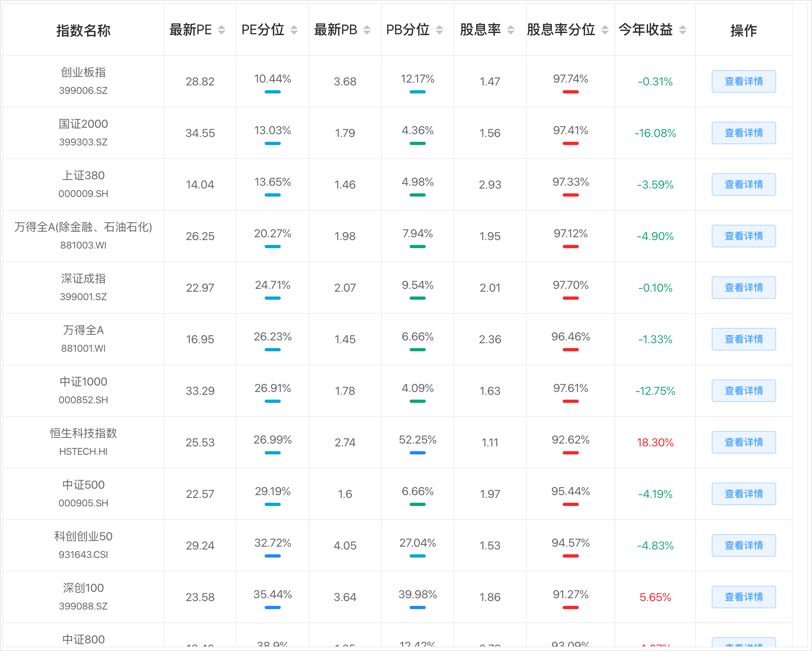Screen dimensions: 812x651
Task: Click the PE分位 sort arrows icon
Action: (x=294, y=30)
